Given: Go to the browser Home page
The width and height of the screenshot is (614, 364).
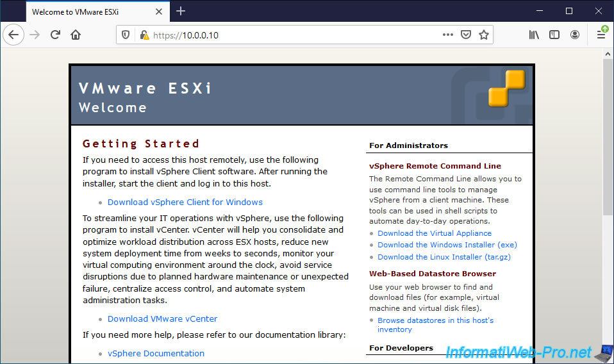Looking at the screenshot, I should coord(76,35).
